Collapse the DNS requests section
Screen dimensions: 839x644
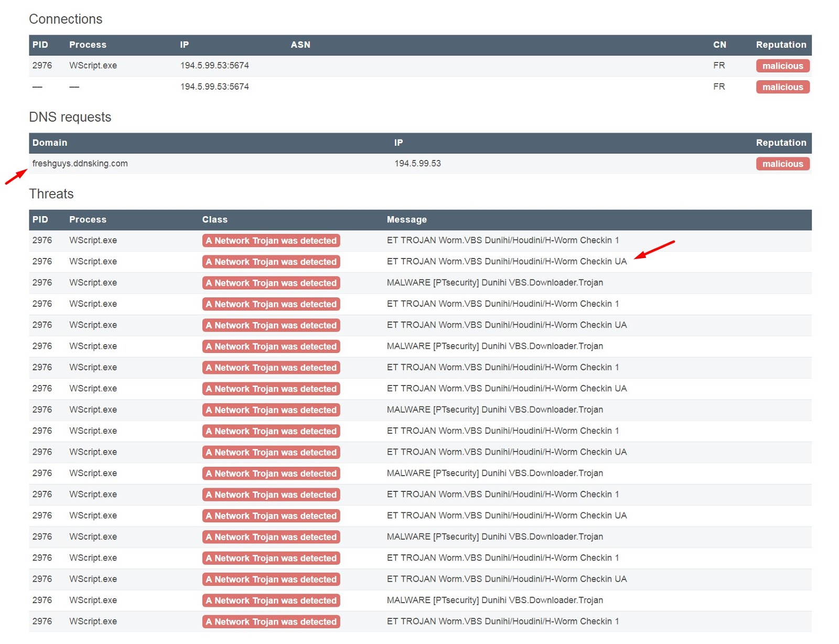[x=70, y=117]
